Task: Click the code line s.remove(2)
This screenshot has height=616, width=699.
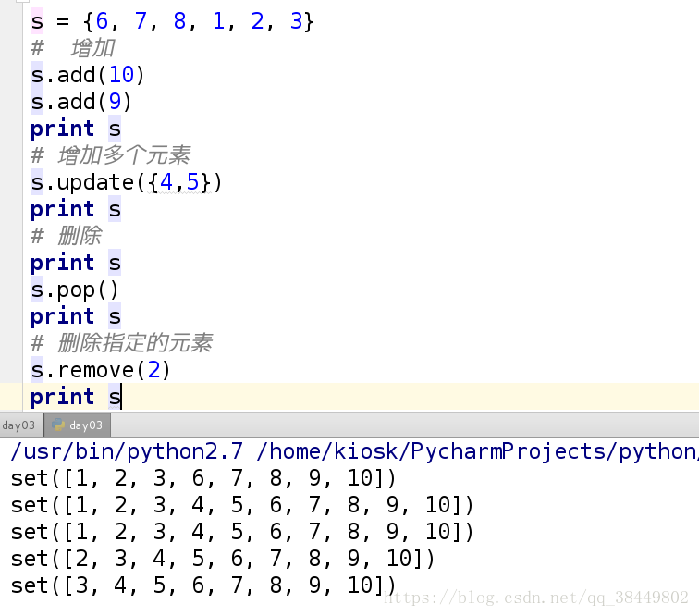Action: (x=100, y=370)
